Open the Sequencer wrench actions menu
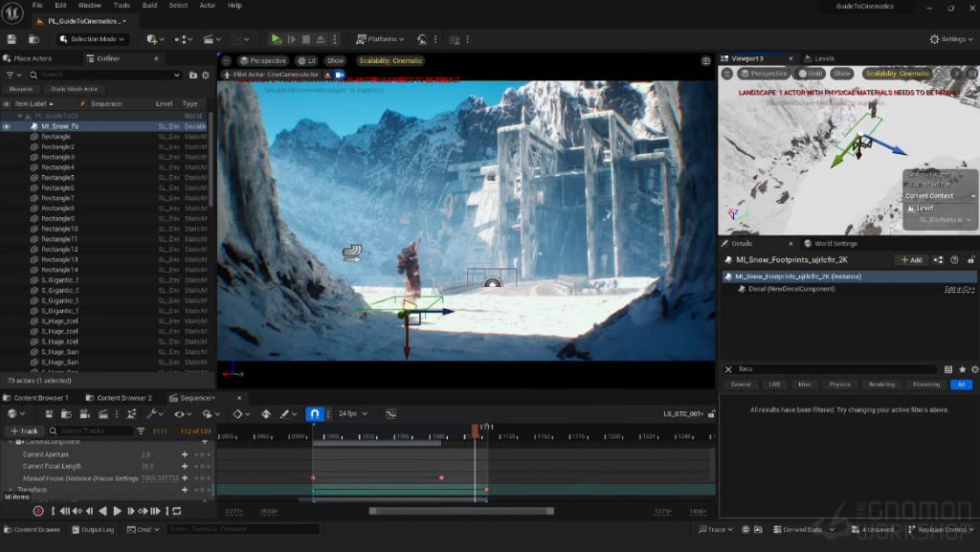The width and height of the screenshot is (980, 552). pos(154,414)
